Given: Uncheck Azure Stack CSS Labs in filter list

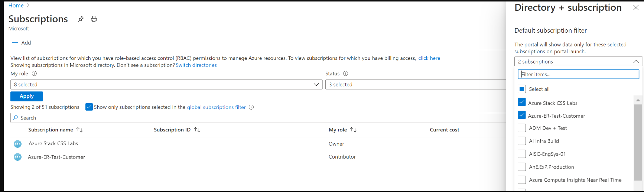Looking at the screenshot, I should coord(522,102).
